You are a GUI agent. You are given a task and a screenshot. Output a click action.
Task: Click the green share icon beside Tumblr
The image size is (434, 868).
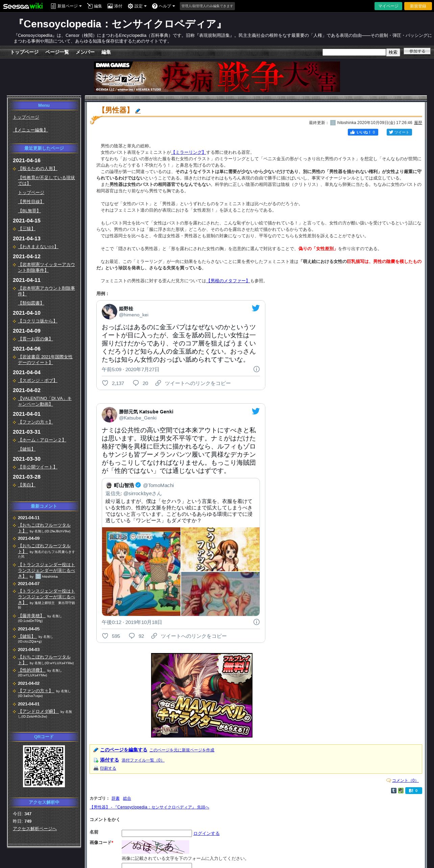(x=401, y=791)
